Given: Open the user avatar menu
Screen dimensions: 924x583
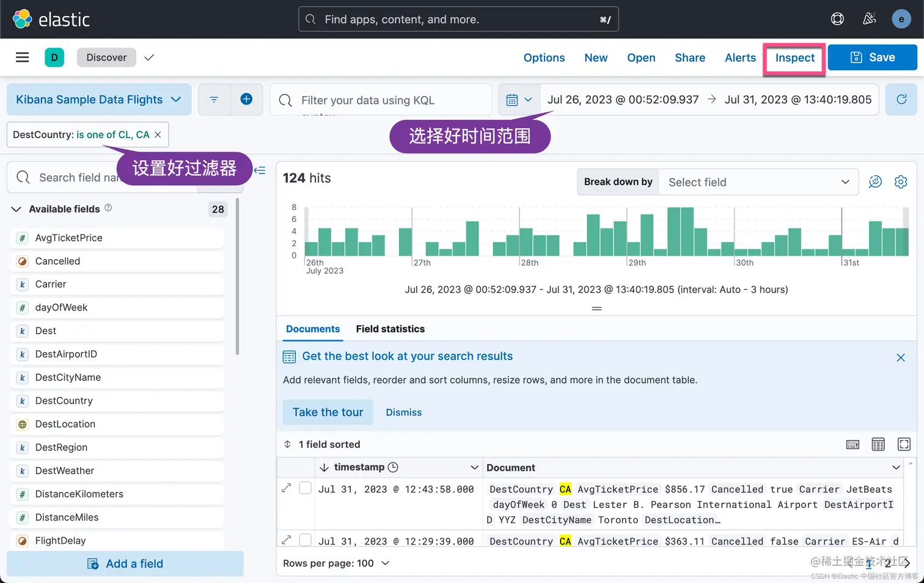Looking at the screenshot, I should [901, 19].
